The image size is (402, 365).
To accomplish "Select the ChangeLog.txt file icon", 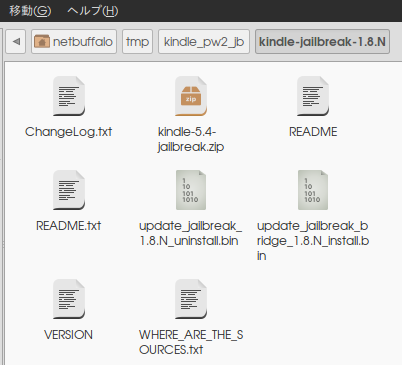I will click(69, 96).
